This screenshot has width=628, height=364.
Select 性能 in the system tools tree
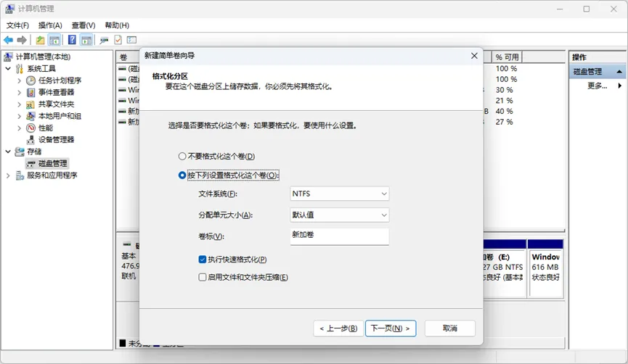coord(45,128)
